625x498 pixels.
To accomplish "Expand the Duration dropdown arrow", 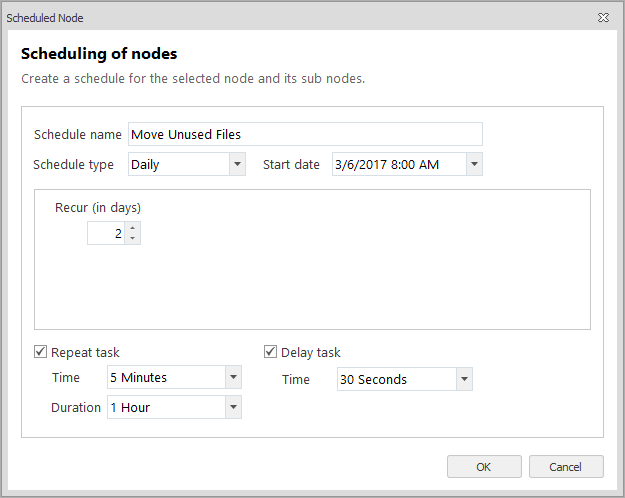I will click(x=232, y=407).
